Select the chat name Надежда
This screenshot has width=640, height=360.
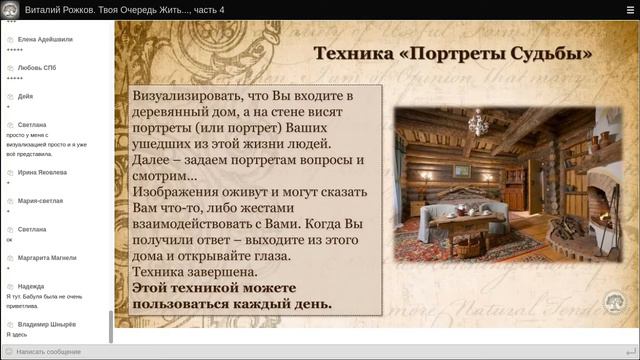31,287
